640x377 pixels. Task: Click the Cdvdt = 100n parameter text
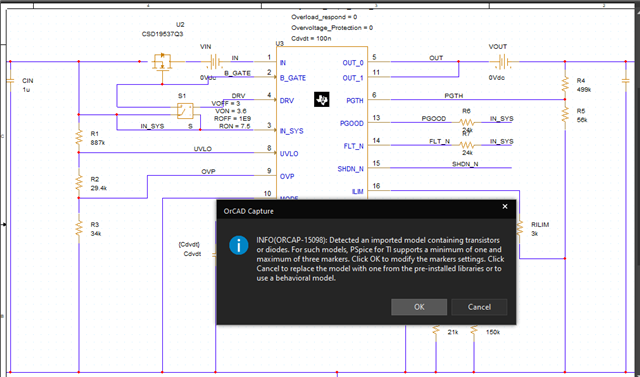point(311,38)
